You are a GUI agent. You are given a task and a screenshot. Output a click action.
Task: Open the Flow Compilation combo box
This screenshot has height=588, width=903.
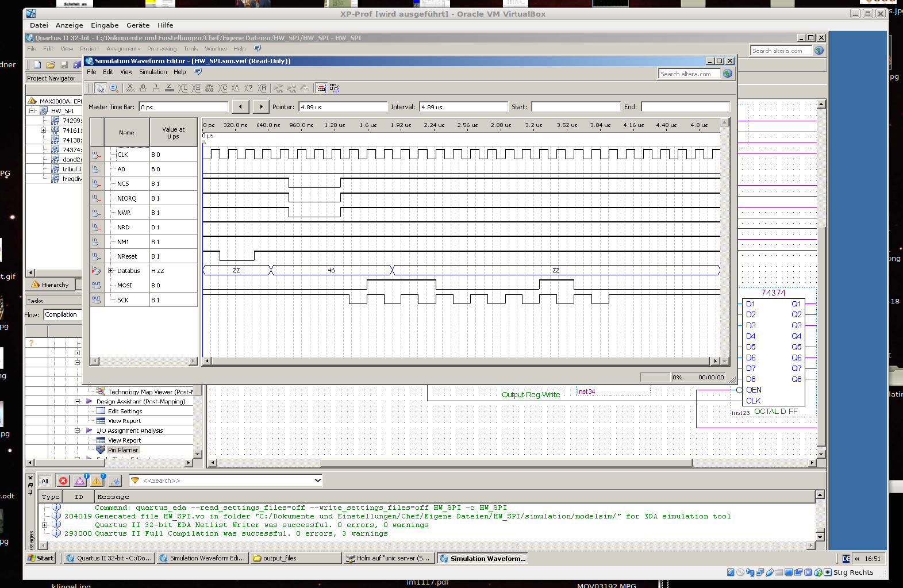(x=63, y=314)
